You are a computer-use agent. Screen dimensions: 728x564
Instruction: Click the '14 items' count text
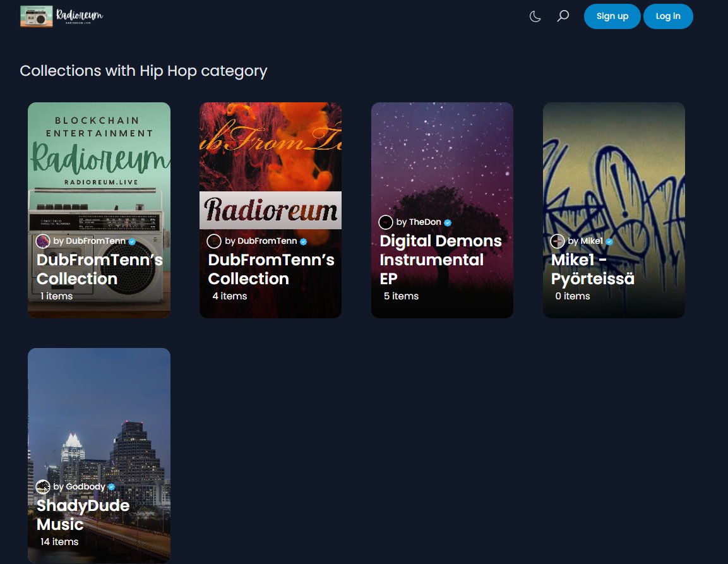click(x=59, y=542)
